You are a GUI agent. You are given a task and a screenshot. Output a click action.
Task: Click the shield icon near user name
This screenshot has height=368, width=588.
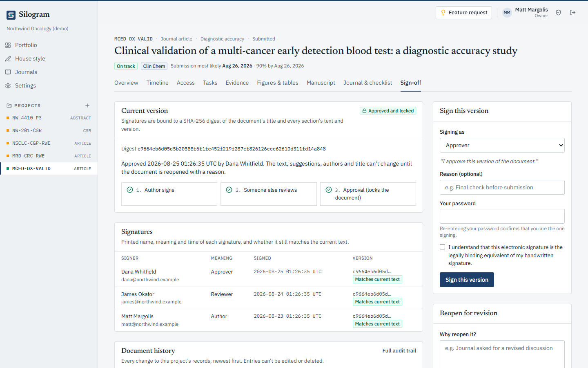tap(558, 13)
